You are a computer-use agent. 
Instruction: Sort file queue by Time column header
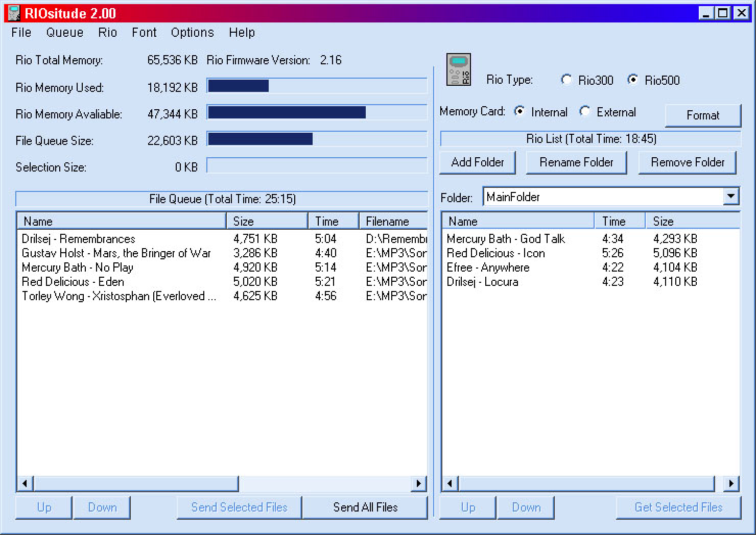click(334, 221)
